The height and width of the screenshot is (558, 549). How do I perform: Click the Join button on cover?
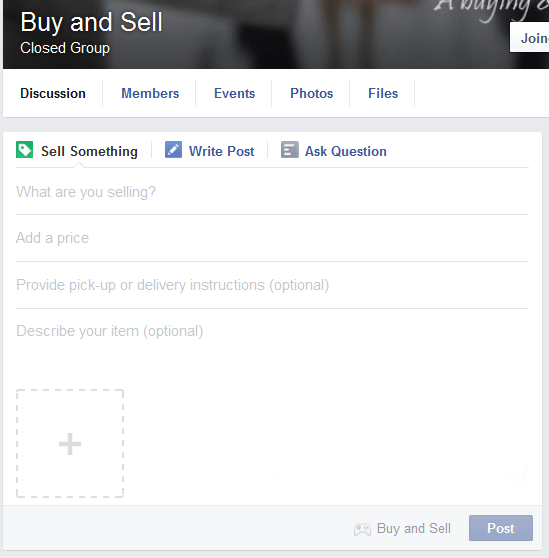pos(529,37)
